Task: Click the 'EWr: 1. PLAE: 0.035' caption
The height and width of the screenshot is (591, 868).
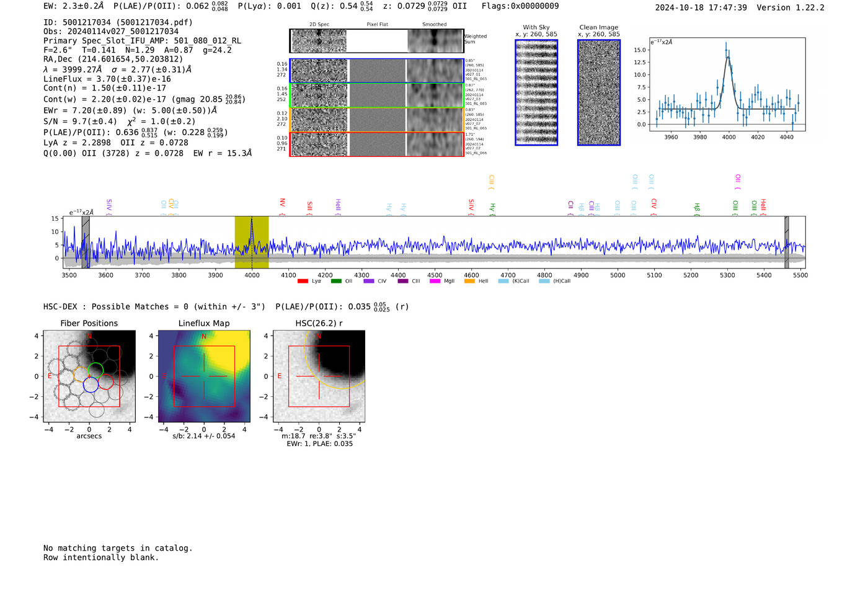Action: coord(319,444)
